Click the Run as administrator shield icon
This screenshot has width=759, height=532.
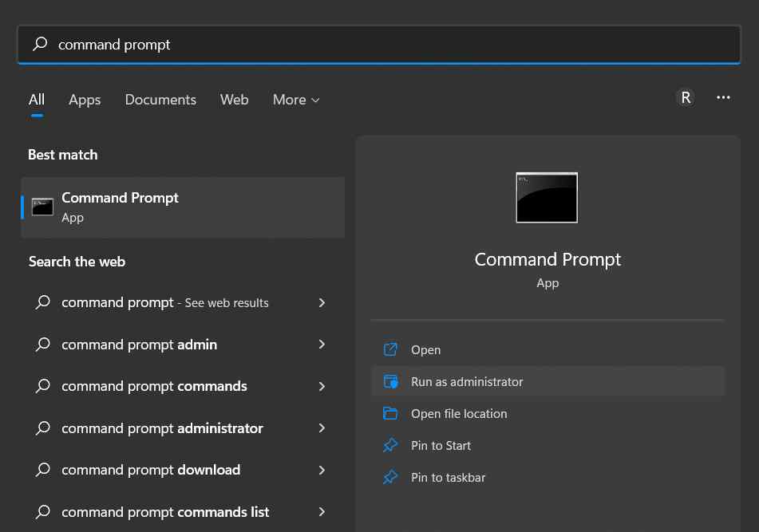coord(390,381)
